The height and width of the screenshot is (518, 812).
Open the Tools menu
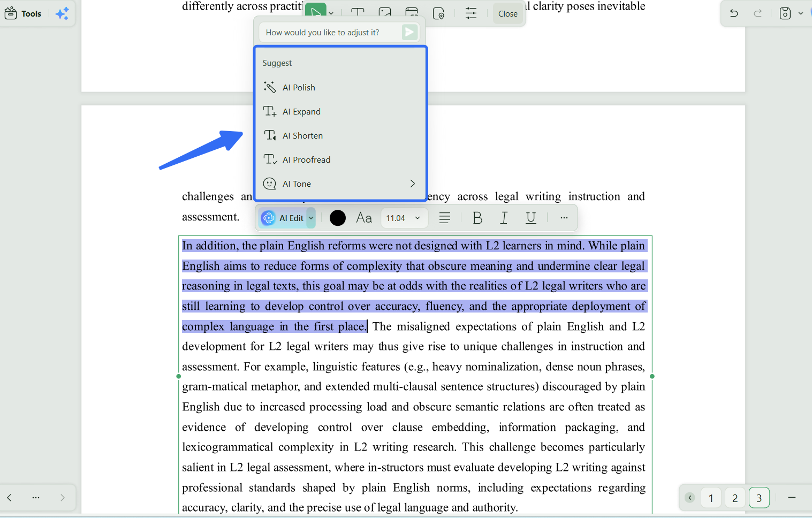tap(23, 13)
